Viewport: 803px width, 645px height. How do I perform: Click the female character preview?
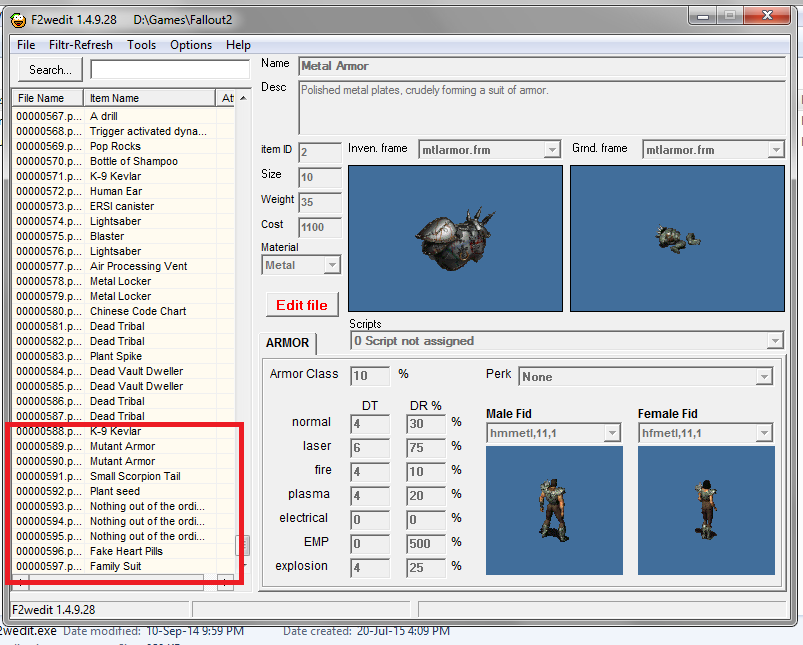(706, 510)
